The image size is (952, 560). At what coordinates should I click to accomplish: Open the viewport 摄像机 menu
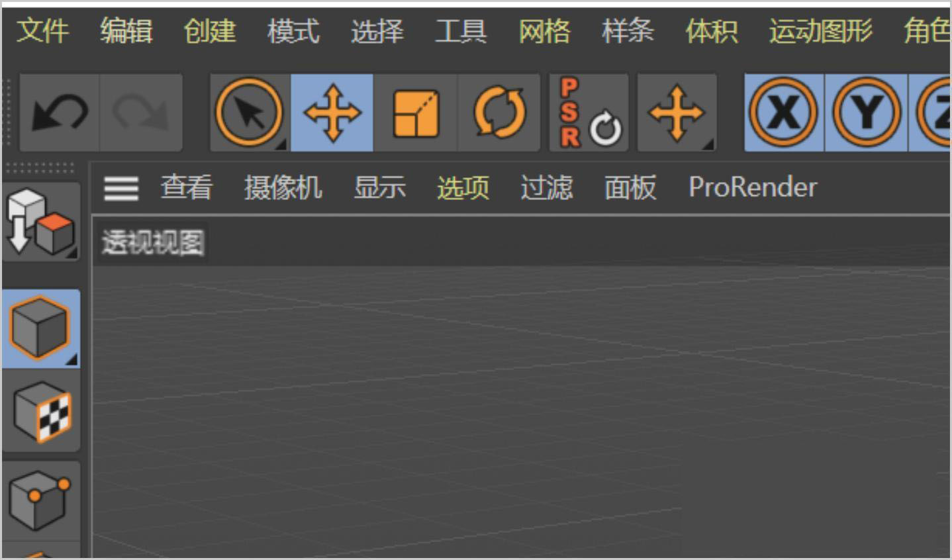coord(283,187)
